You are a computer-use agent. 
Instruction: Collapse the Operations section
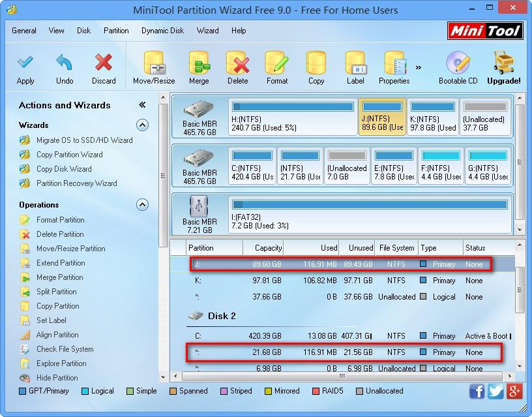(x=143, y=205)
